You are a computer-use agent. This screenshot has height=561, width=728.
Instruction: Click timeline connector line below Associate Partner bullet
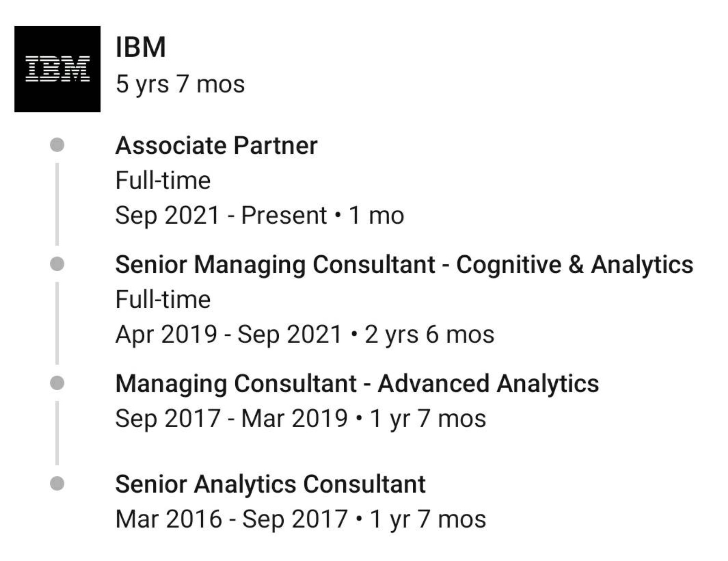[x=57, y=204]
